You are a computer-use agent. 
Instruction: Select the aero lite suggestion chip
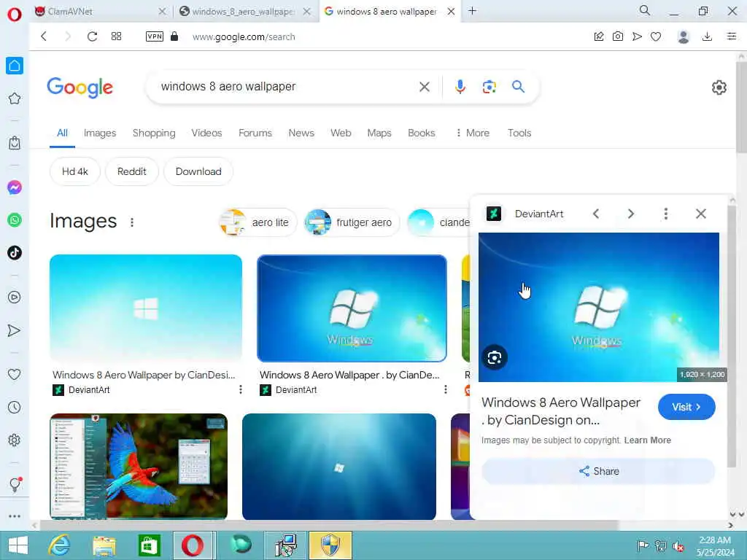pyautogui.click(x=258, y=222)
